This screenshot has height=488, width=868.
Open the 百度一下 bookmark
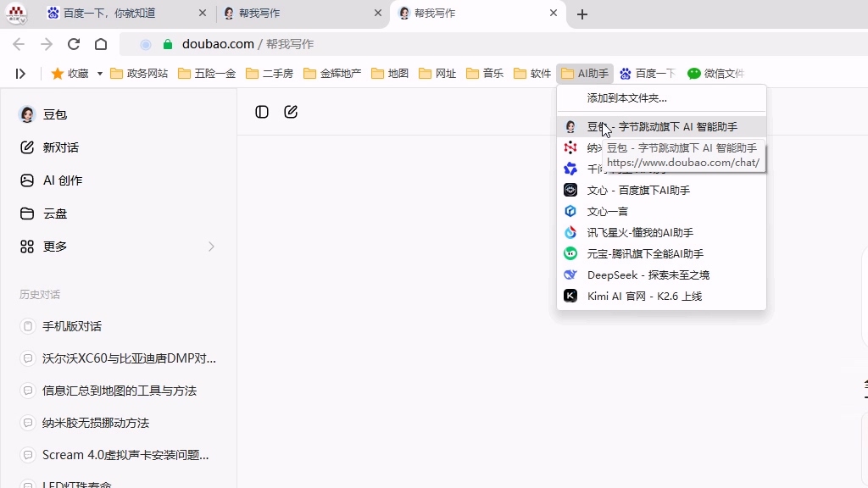(x=647, y=74)
